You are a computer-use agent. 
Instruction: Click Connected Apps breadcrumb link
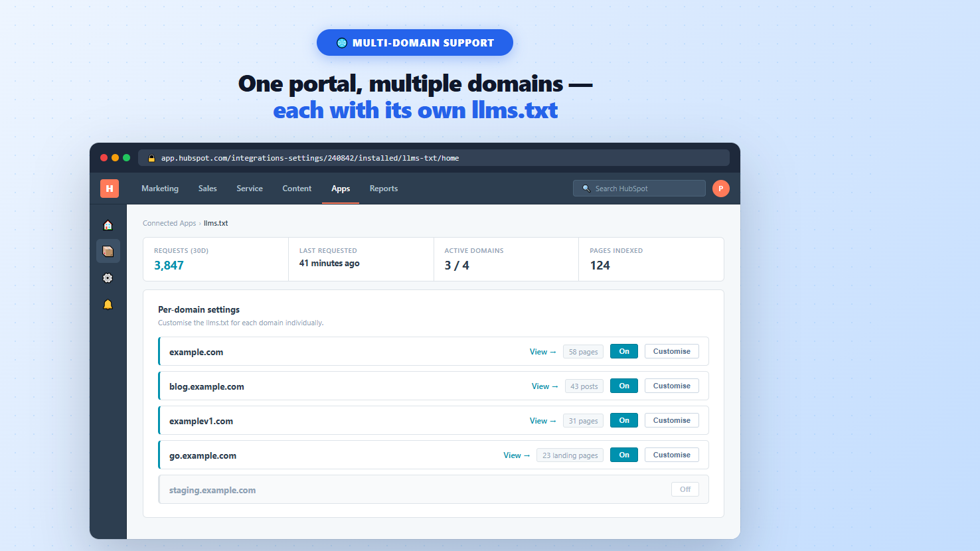click(169, 223)
